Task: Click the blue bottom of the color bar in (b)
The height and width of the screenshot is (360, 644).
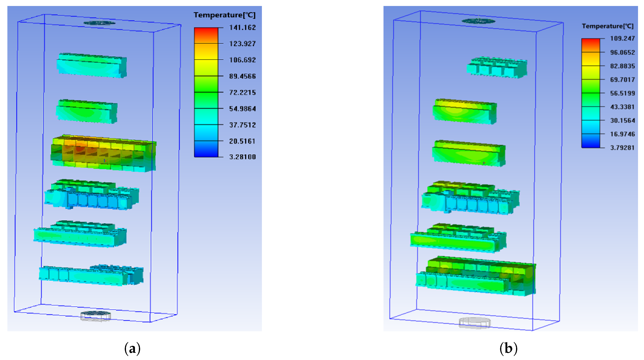Action: 591,144
